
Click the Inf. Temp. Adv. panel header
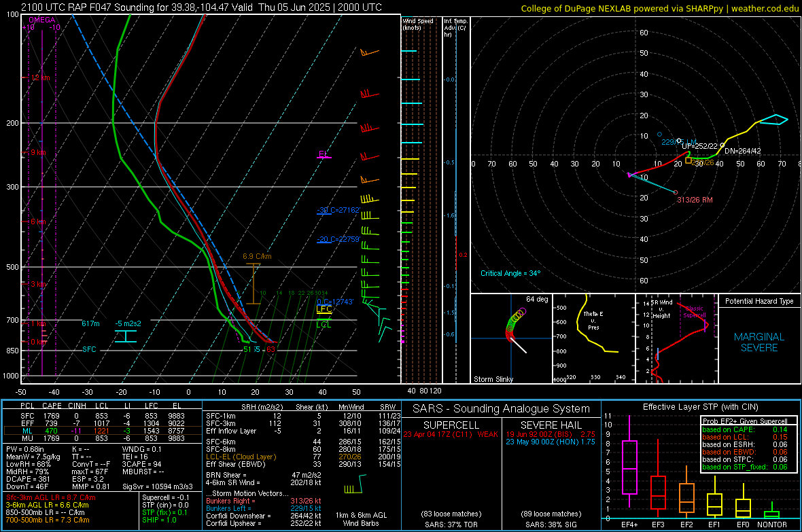(455, 28)
